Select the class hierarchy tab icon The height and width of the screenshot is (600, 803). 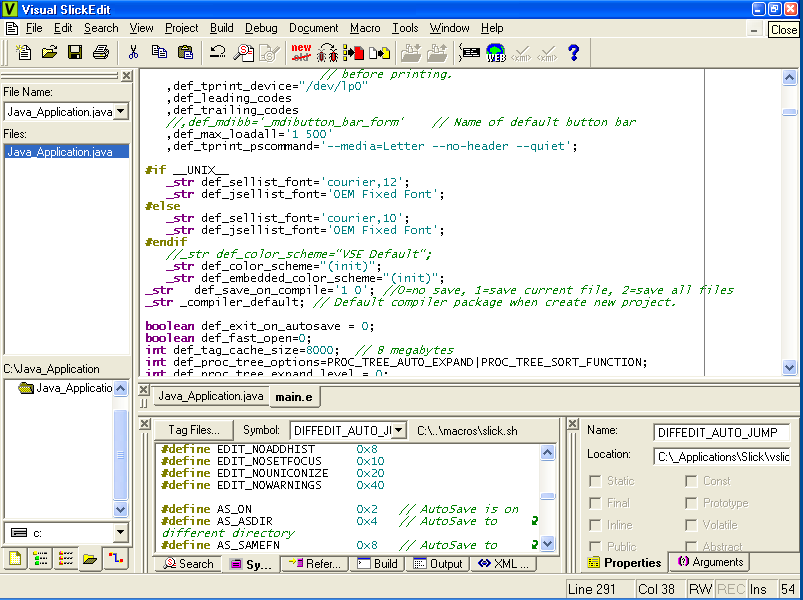click(x=116, y=559)
